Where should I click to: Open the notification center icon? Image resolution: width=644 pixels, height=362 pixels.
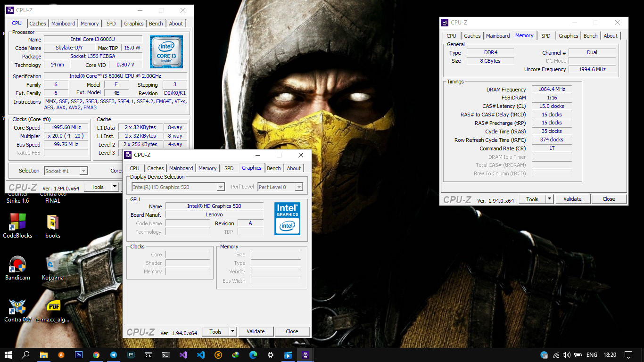coord(628,355)
